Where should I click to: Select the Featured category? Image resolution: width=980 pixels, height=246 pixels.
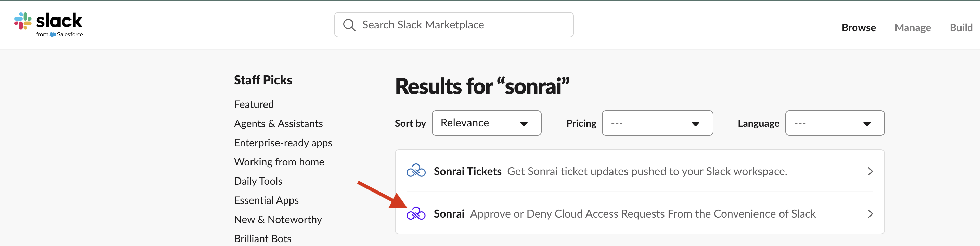[254, 104]
